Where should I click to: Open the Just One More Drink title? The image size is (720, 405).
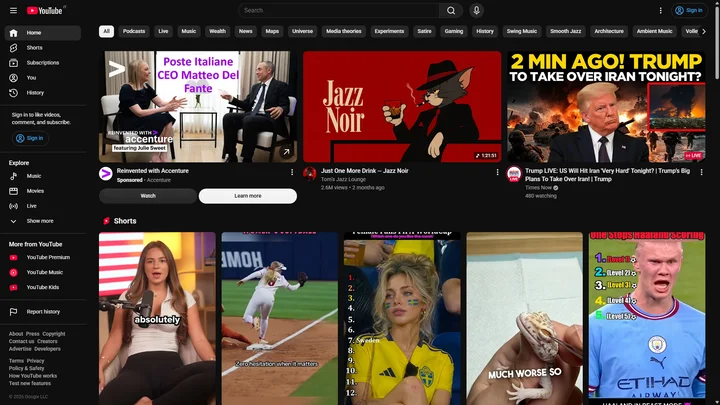pyautogui.click(x=365, y=171)
